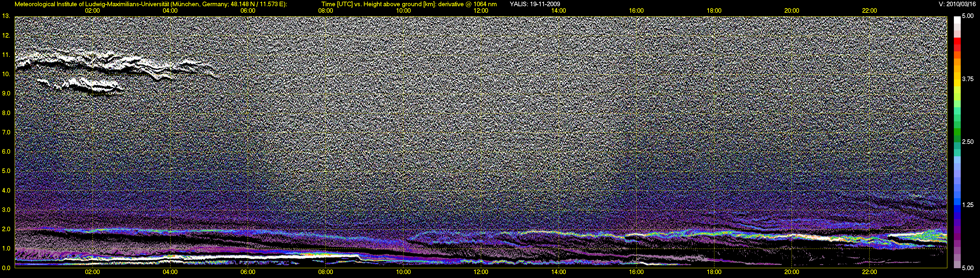Click 20:00 on the bottom time axis
This screenshot has height=278, width=980.
(792, 272)
